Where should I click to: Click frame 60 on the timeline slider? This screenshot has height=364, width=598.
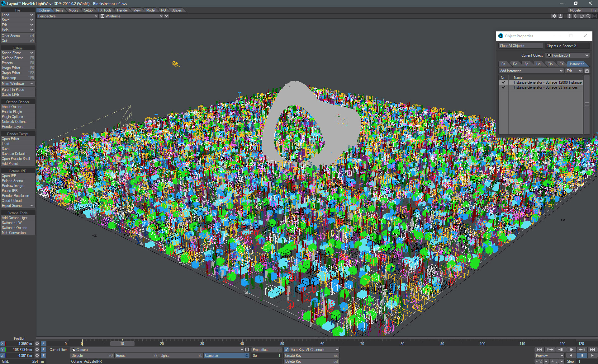point(322,343)
